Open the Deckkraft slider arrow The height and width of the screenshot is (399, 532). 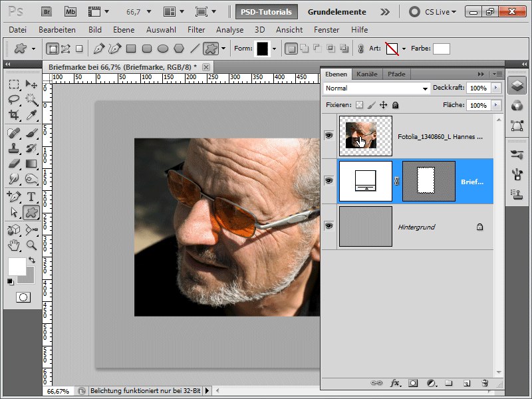click(495, 88)
